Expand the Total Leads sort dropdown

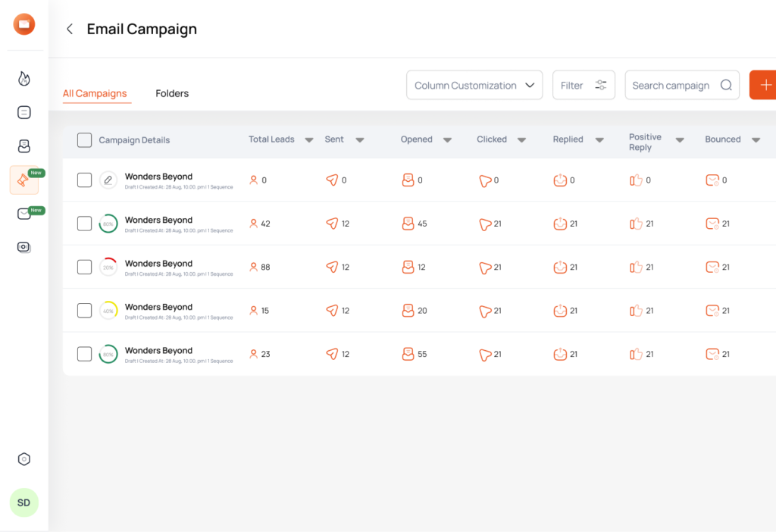point(309,139)
